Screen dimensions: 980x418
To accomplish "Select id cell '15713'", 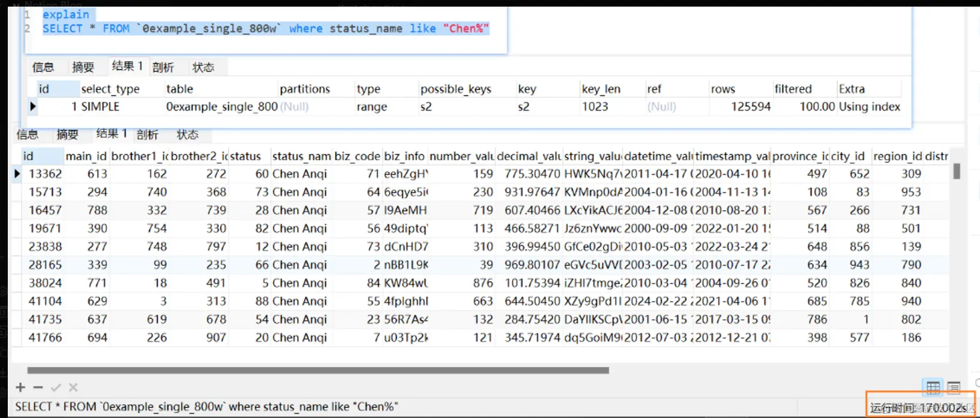I will click(45, 192).
